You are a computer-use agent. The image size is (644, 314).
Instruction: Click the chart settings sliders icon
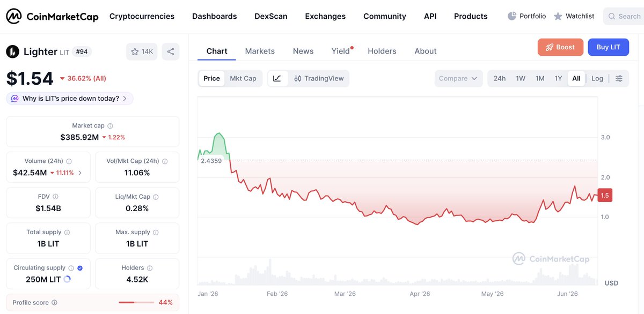619,78
